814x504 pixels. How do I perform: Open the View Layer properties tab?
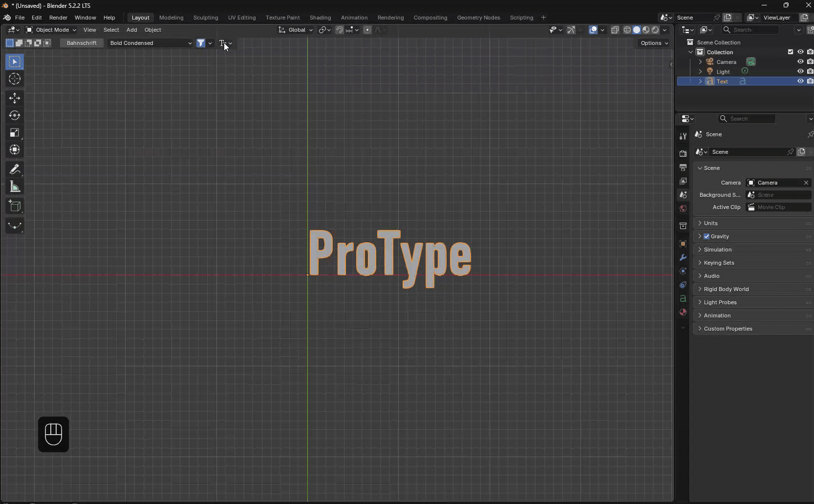click(x=683, y=181)
